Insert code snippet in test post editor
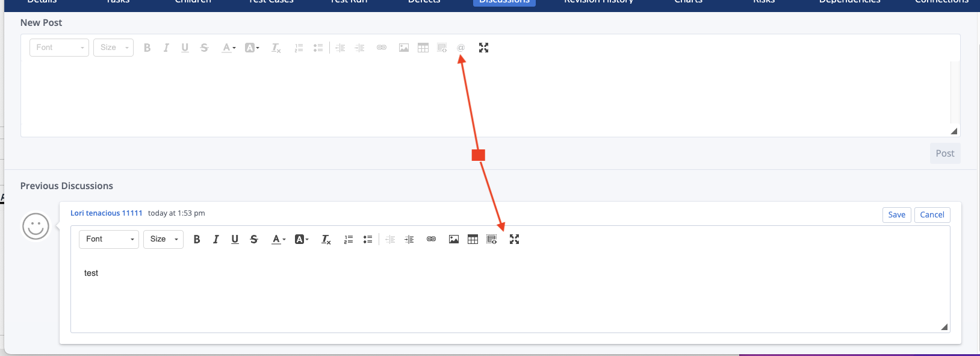The width and height of the screenshot is (980, 356). (492, 239)
